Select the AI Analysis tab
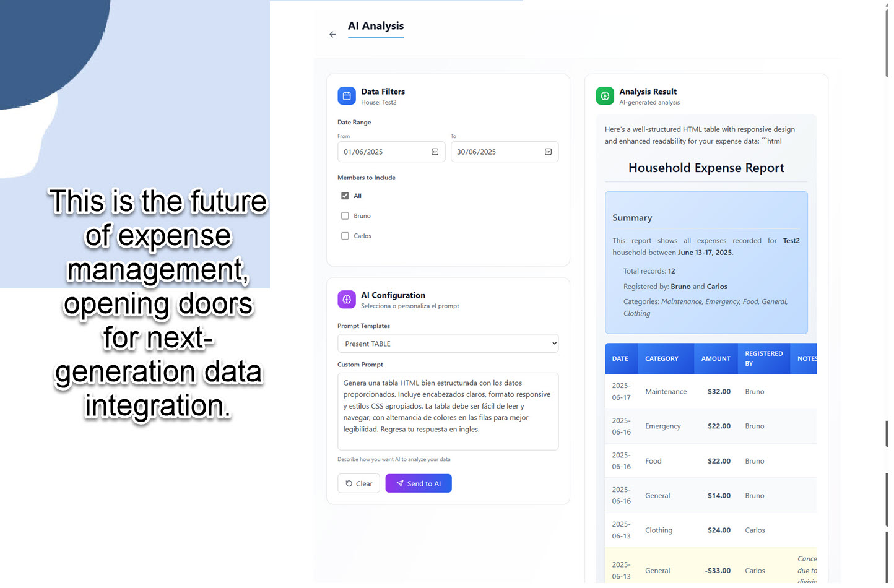This screenshot has height=588, width=894. tap(376, 26)
